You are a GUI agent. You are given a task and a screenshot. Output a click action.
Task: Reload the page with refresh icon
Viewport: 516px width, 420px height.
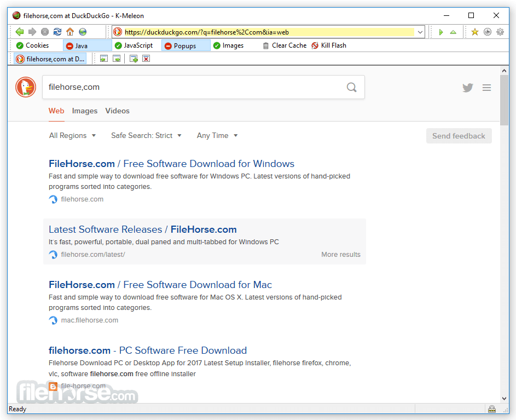[57, 32]
